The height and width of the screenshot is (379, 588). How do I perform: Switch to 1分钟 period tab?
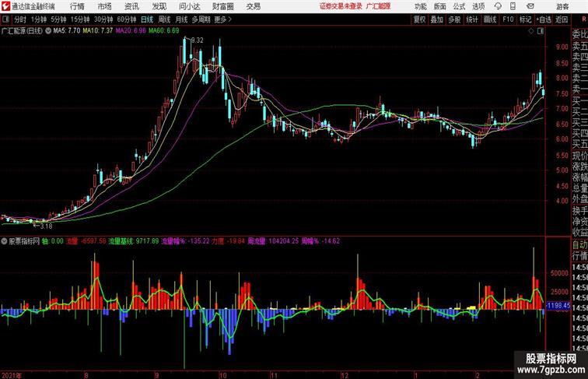click(39, 19)
